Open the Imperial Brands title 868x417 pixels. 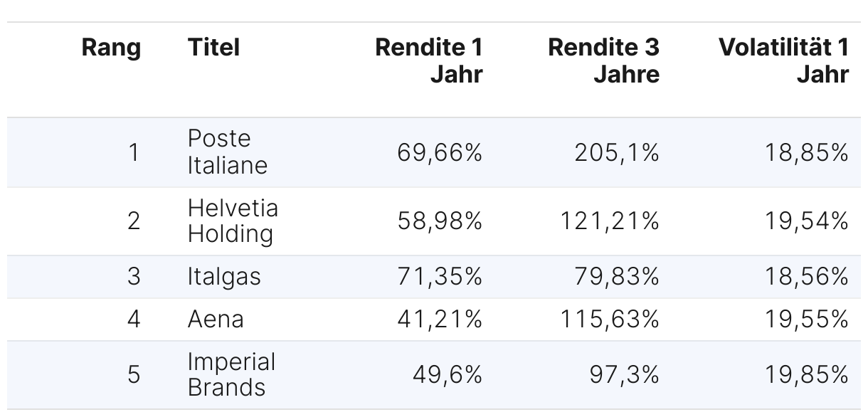[x=231, y=374]
